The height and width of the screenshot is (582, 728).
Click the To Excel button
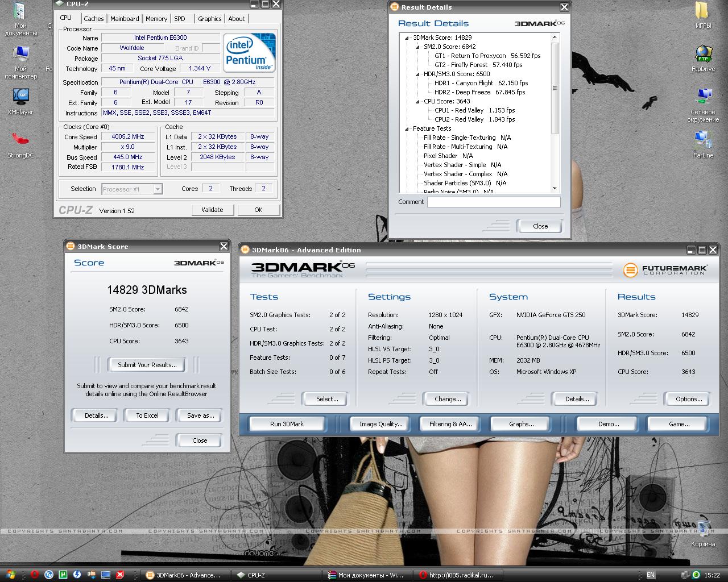tap(147, 415)
